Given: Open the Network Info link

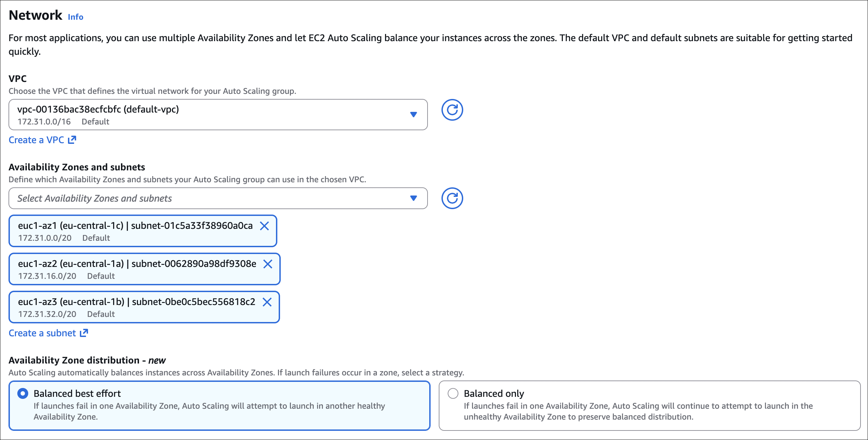Looking at the screenshot, I should click(x=75, y=17).
